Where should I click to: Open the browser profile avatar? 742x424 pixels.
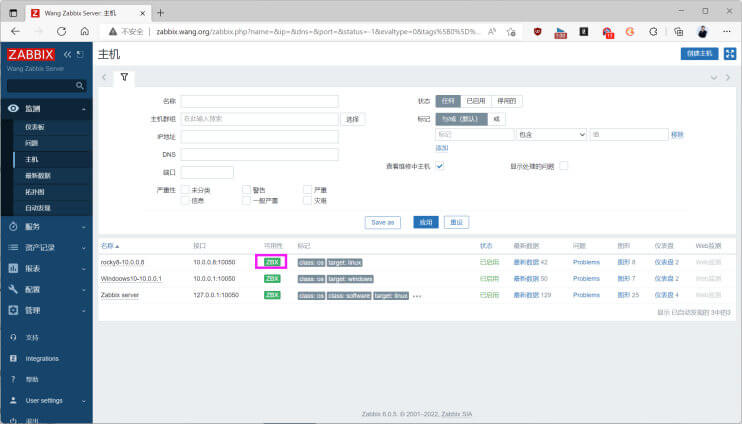tap(703, 32)
